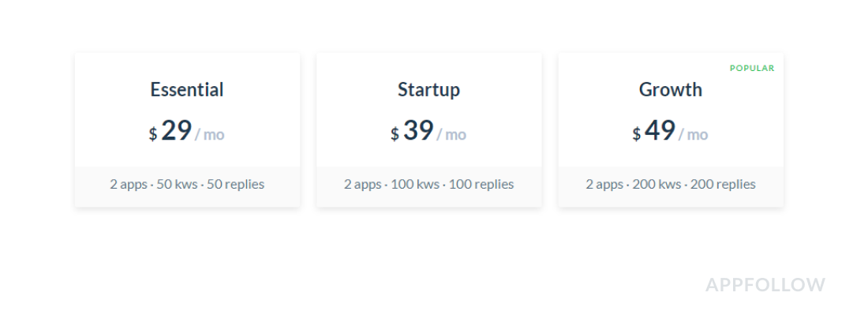Click the dollar sign before 49
Image resolution: width=868 pixels, height=330 pixels.
(636, 135)
